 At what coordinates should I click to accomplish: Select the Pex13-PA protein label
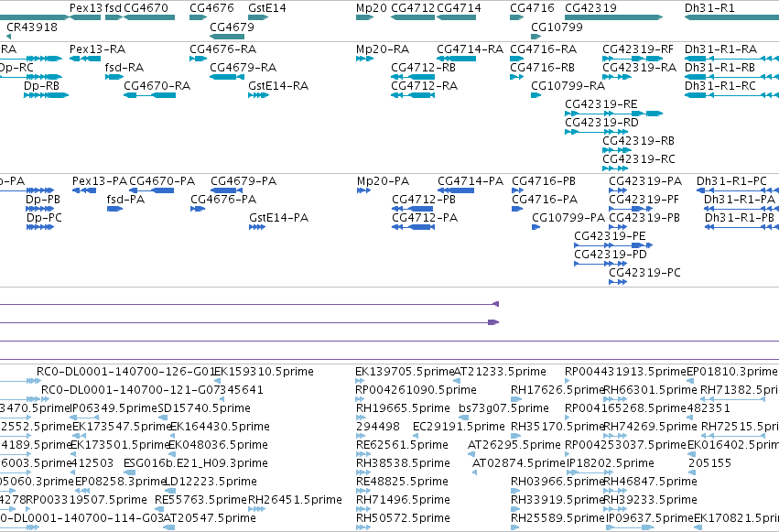click(x=100, y=181)
